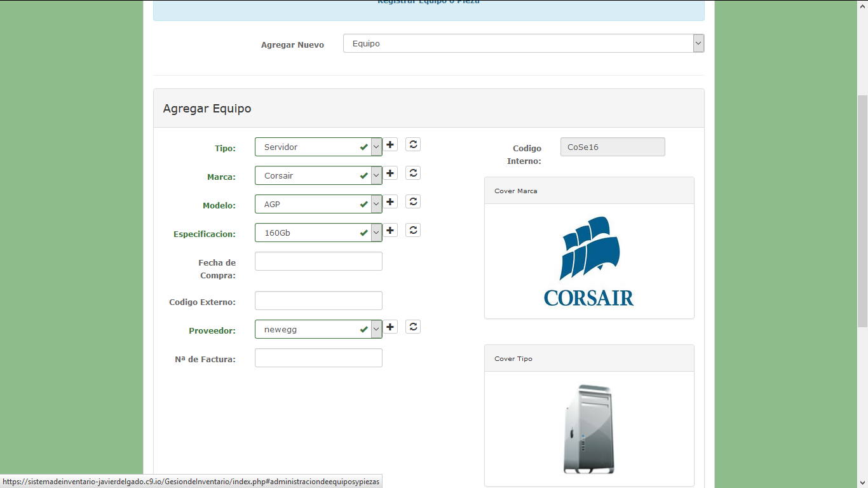Click the Corsair logo cover image
The image size is (868, 488).
pos(589,261)
